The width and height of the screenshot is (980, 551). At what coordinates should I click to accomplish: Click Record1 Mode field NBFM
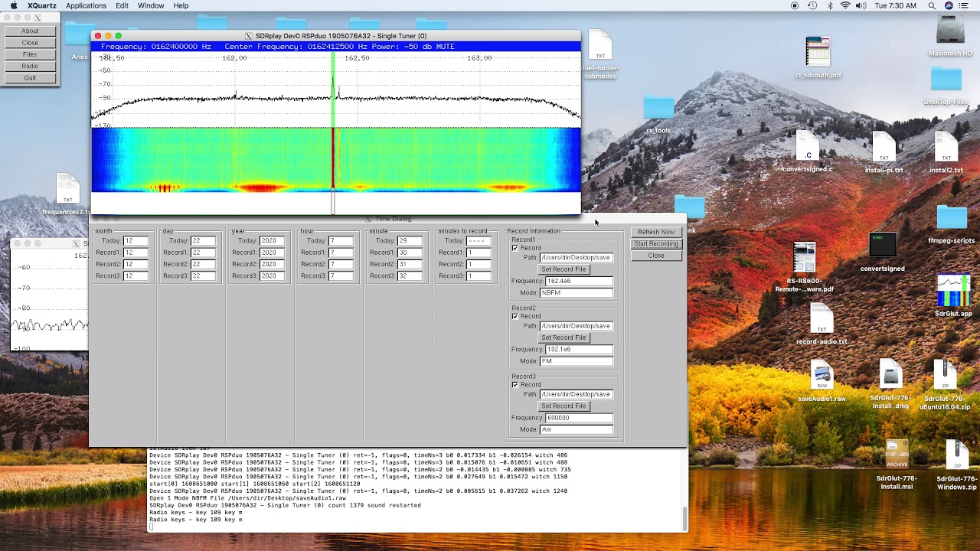click(x=577, y=293)
